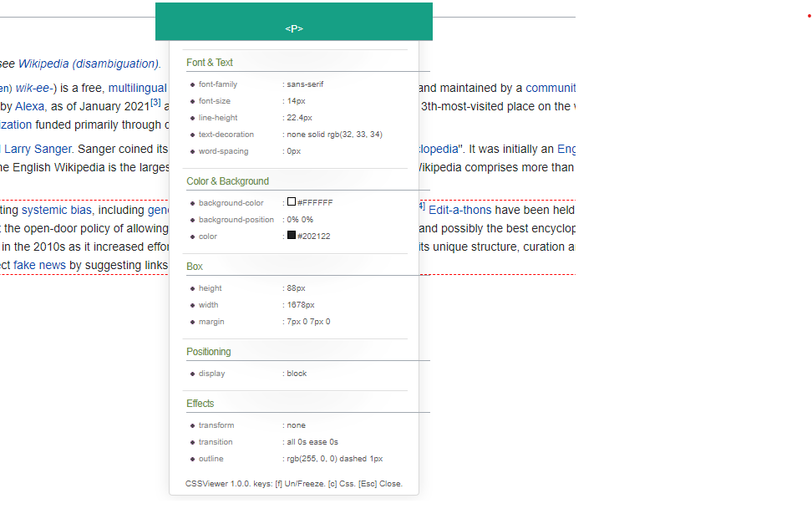812x524 pixels.
Task: Click the Effects section heading
Action: click(200, 404)
